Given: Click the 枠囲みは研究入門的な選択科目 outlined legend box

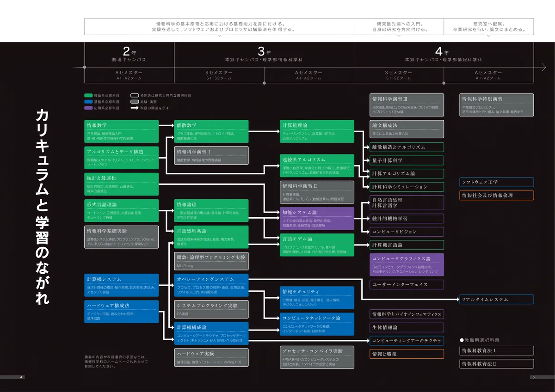Looking at the screenshot, I should 135,95.
